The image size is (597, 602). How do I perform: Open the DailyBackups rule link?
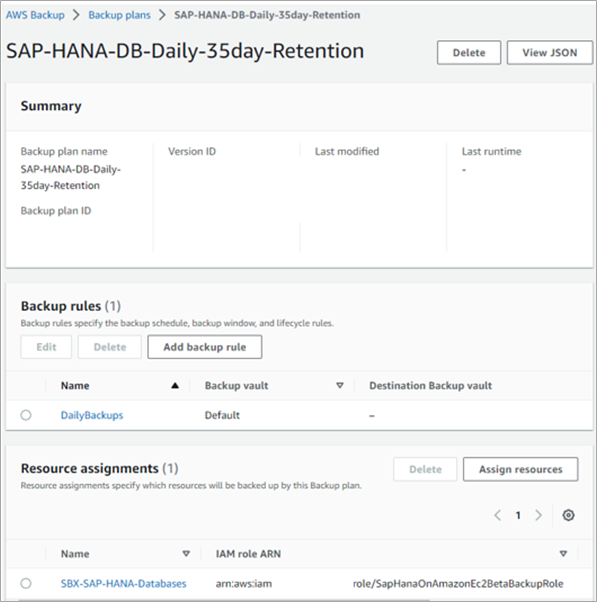92,415
